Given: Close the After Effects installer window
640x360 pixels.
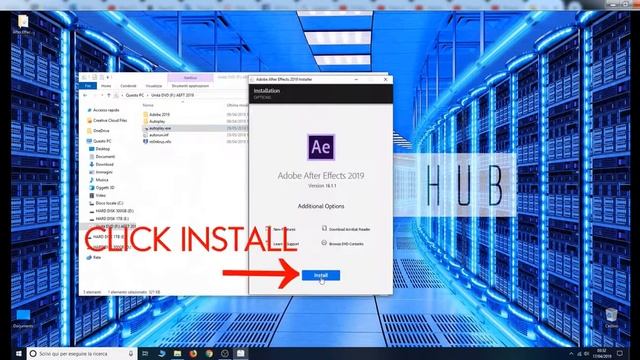Looking at the screenshot, I should point(385,79).
